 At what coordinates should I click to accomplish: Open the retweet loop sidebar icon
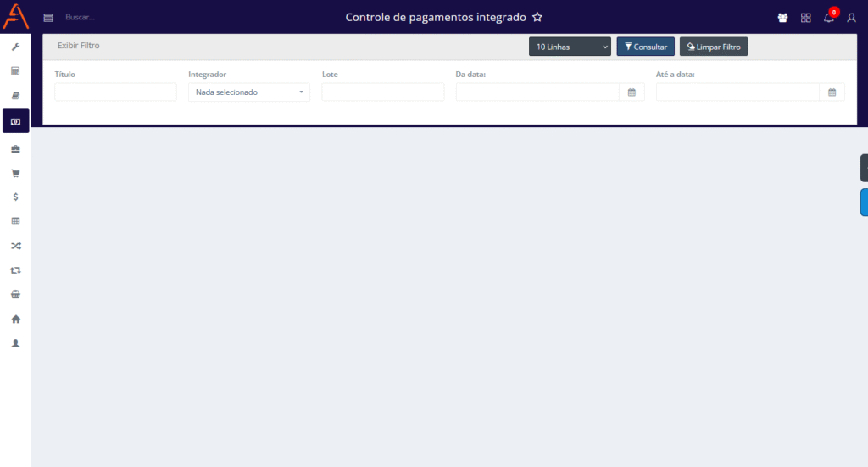pyautogui.click(x=15, y=270)
